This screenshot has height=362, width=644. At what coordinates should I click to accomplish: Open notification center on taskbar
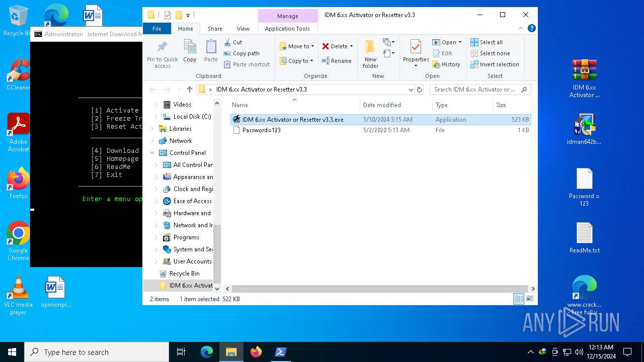point(627,352)
